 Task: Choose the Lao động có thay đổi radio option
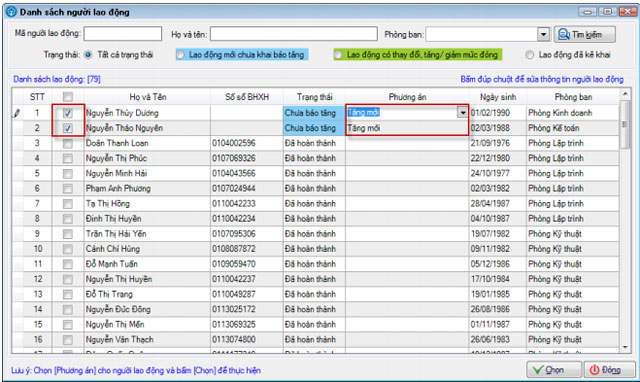(x=338, y=55)
